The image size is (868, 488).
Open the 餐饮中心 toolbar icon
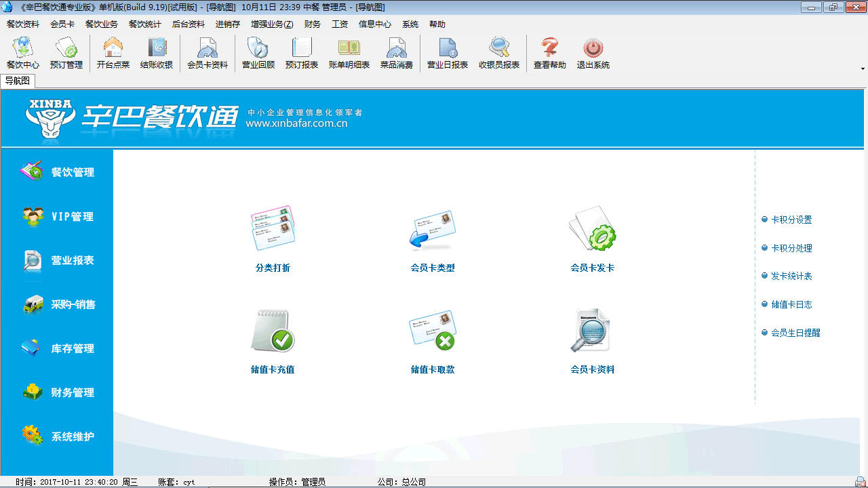pos(22,54)
